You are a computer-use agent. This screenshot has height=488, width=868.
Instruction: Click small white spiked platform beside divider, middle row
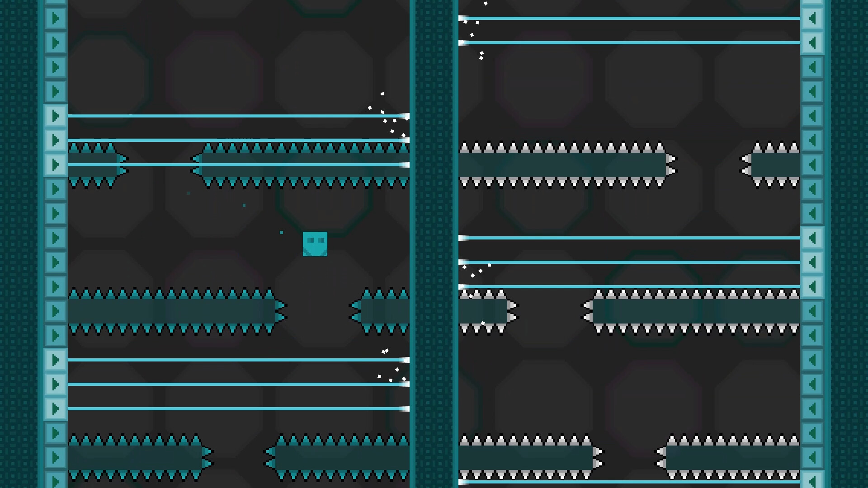click(x=483, y=311)
